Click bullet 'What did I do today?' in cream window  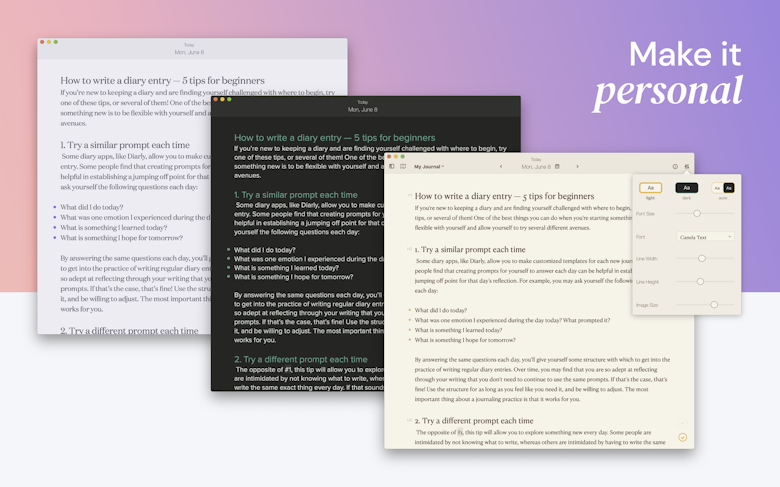pyautogui.click(x=441, y=310)
